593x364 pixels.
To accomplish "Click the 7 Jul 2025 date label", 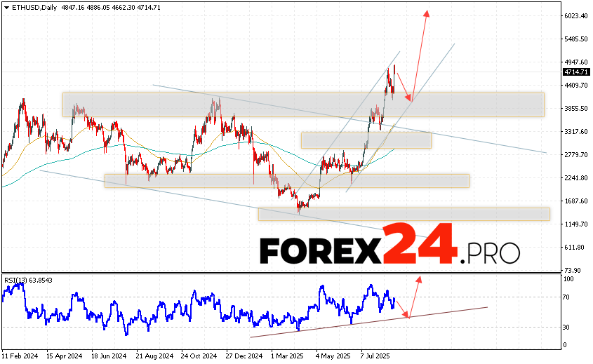I will [376, 356].
